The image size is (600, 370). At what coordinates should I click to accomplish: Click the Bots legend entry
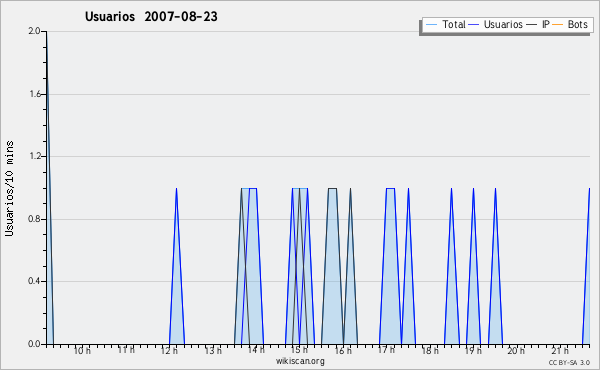pyautogui.click(x=570, y=24)
